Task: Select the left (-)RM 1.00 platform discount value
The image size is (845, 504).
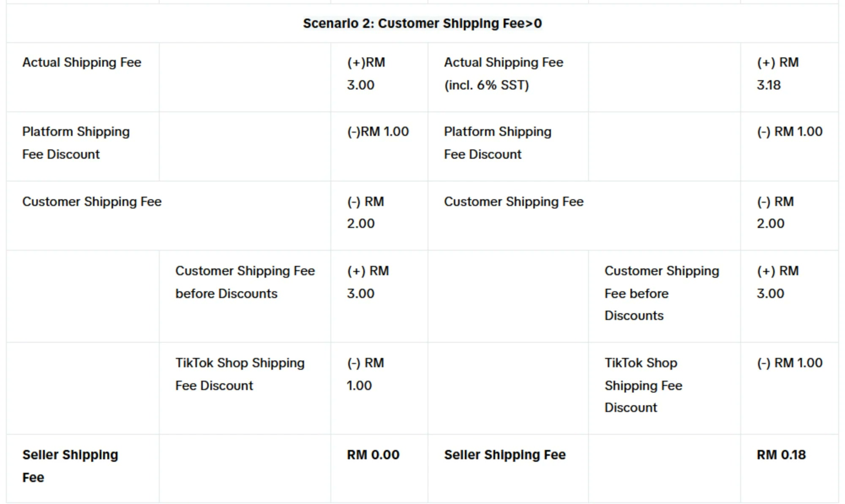Action: click(378, 132)
